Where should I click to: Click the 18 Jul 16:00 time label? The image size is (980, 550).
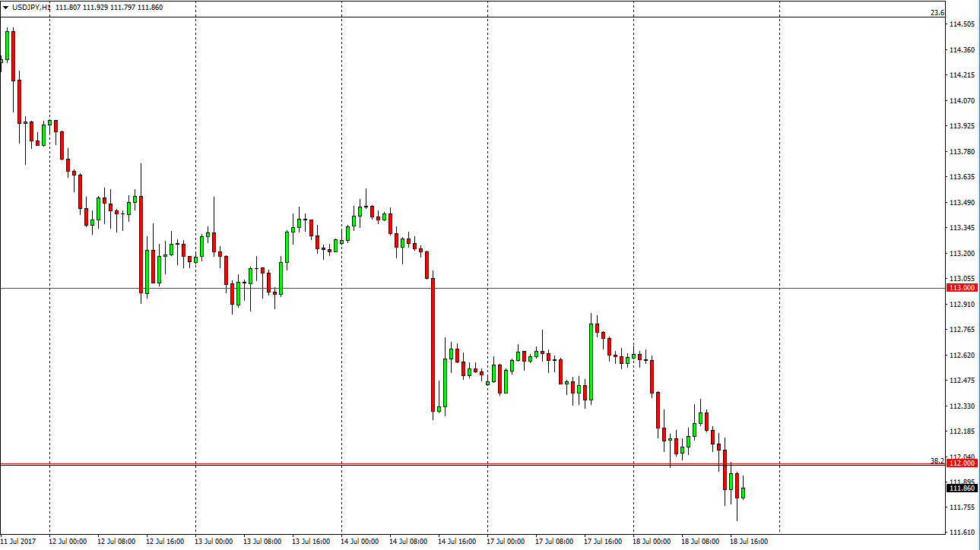point(749,542)
